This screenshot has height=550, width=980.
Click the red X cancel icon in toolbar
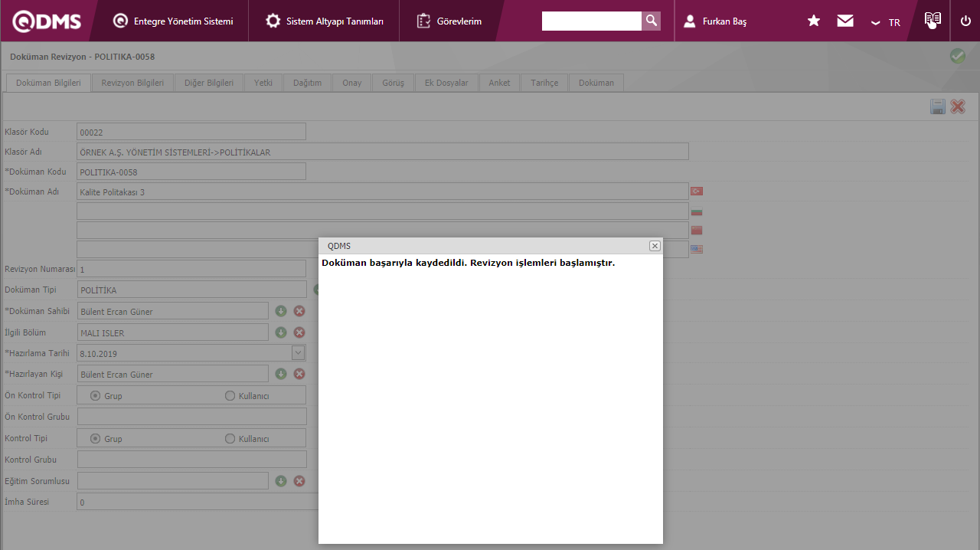958,107
